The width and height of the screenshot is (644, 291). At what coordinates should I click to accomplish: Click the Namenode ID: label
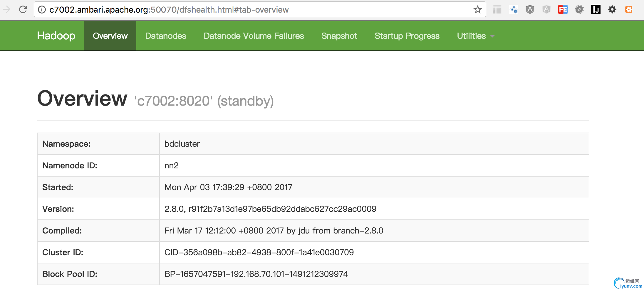coord(70,165)
